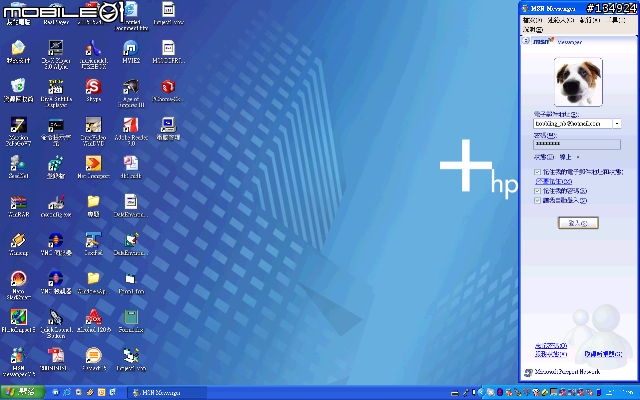Open the Alcohol 120% desktop shortcut

(93, 321)
